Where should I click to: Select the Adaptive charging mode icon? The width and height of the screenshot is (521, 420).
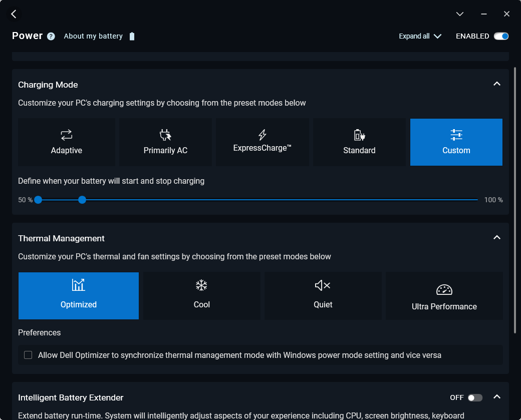click(67, 135)
